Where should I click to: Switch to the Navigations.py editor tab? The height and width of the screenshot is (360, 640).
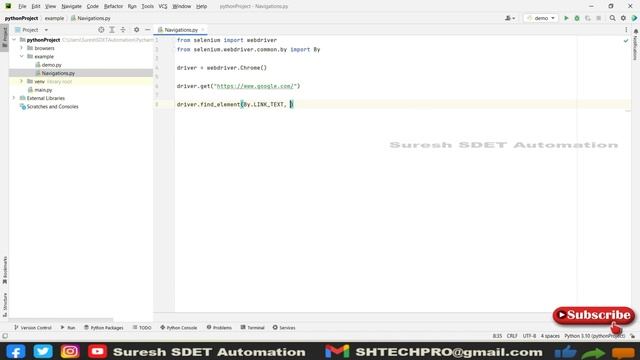coord(181,30)
